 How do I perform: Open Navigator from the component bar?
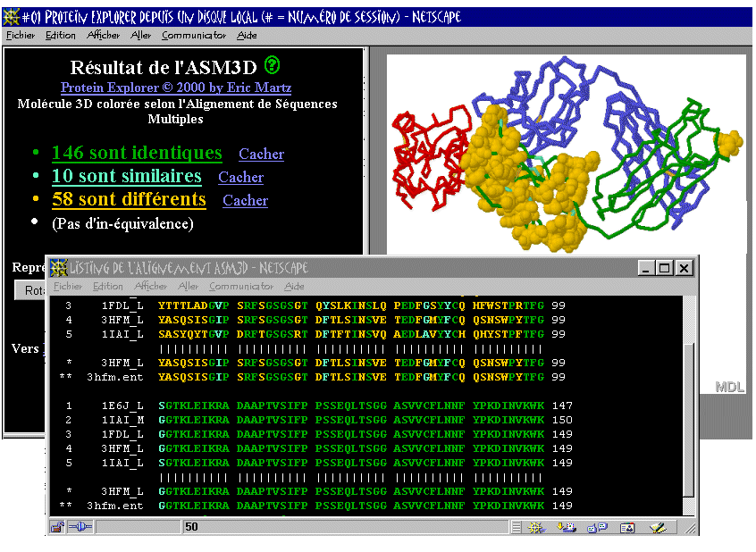click(535, 527)
